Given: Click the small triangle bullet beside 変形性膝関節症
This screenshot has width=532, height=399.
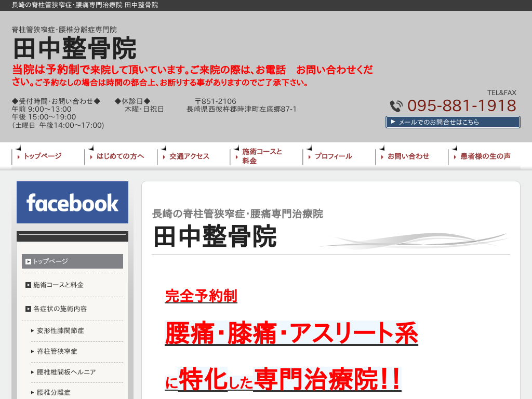Looking at the screenshot, I should [x=32, y=331].
